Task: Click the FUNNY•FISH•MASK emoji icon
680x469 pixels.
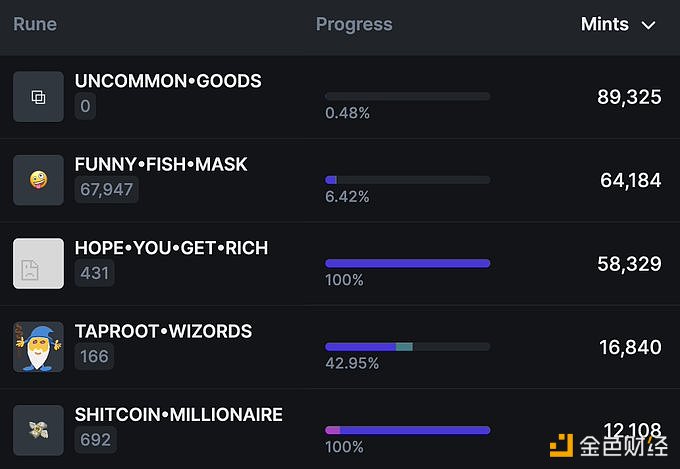Action: (x=38, y=180)
